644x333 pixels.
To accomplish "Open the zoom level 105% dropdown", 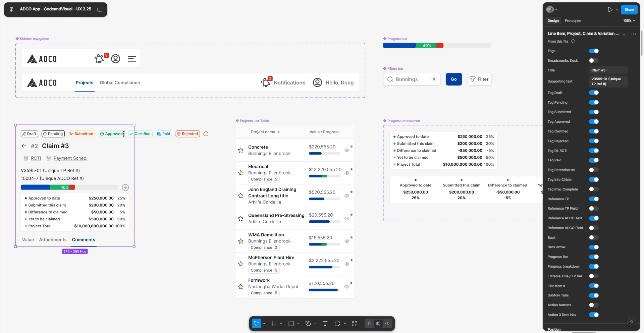I will tap(629, 21).
